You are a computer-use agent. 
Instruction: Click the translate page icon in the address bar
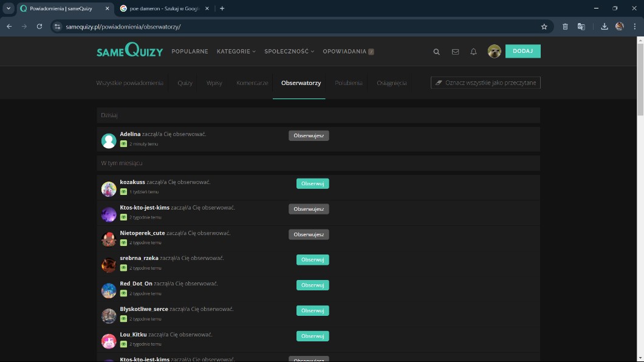coord(581,27)
